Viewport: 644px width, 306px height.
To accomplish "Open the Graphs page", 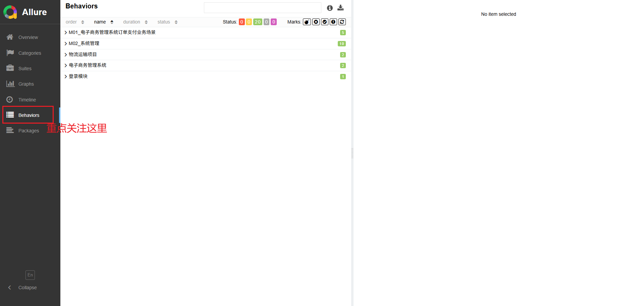I will (x=30, y=84).
